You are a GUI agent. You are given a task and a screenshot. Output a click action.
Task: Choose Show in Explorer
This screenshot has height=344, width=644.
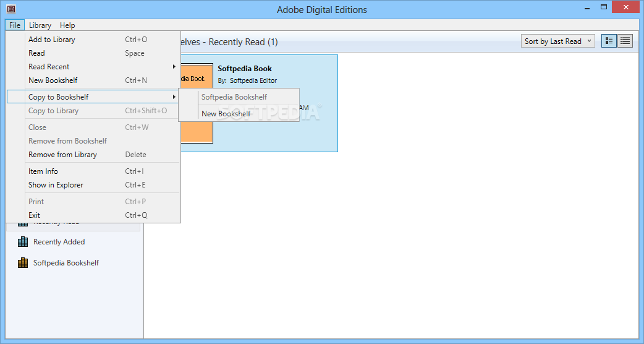point(93,185)
